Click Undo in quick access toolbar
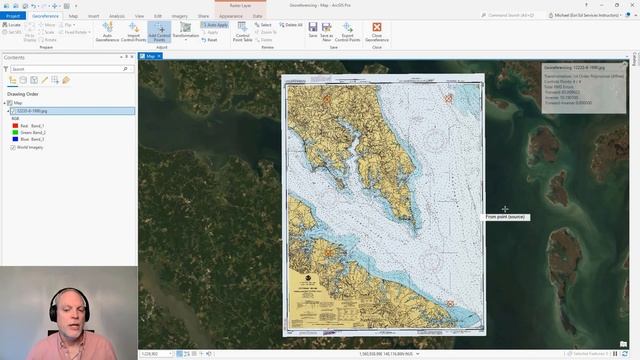This screenshot has height=360, width=640. (x=33, y=6)
